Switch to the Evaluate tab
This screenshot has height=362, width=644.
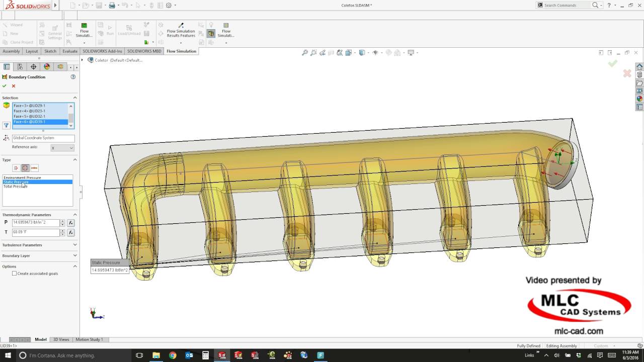pos(70,51)
